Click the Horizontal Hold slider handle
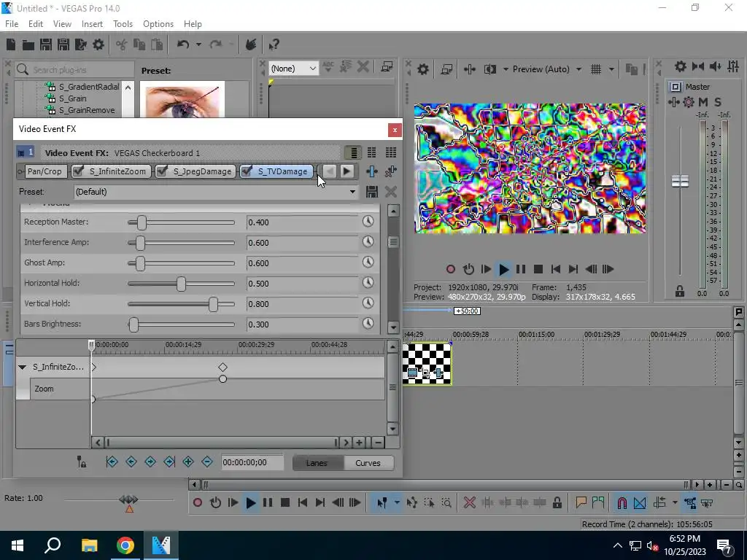Screen dimensions: 747x560 pyautogui.click(x=181, y=284)
